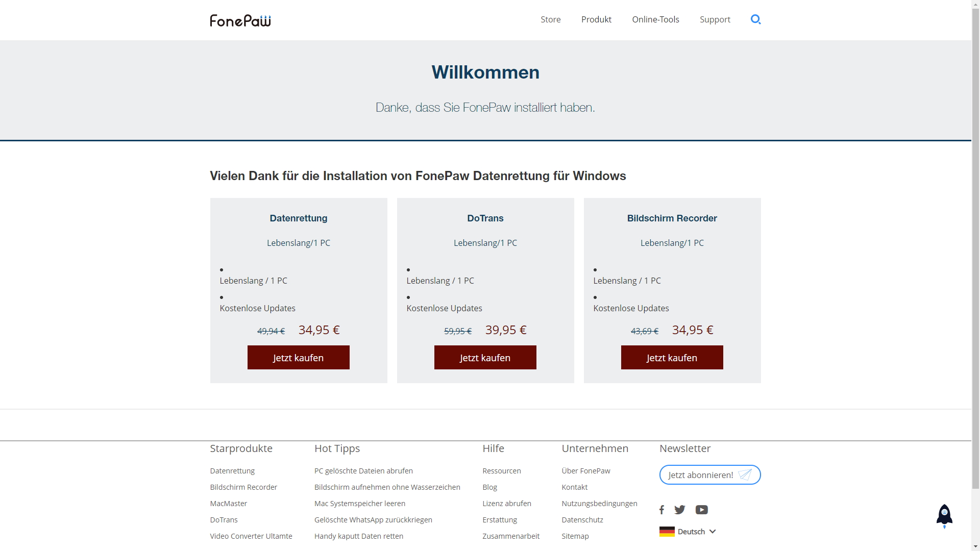Buy Datenrettung with Jetzt kaufen

tap(298, 358)
